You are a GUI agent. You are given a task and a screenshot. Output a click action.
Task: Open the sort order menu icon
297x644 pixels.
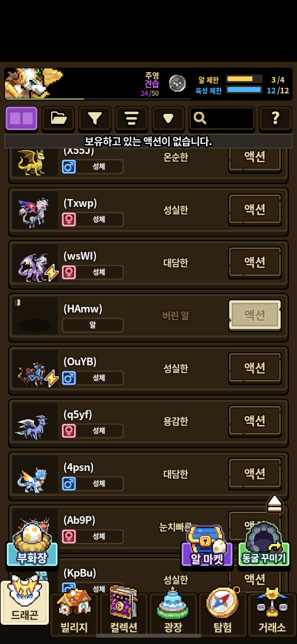point(131,118)
